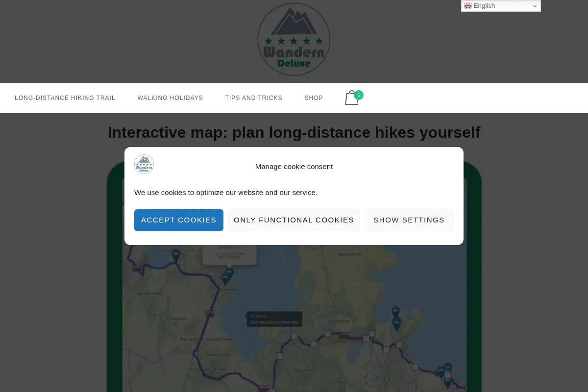Click the cookie usage description text
Viewport: 588px width, 392px height.
pyautogui.click(x=226, y=193)
